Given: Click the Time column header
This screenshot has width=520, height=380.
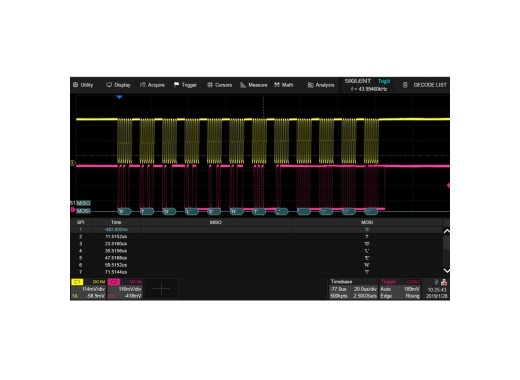Looking at the screenshot, I should click(x=116, y=222).
